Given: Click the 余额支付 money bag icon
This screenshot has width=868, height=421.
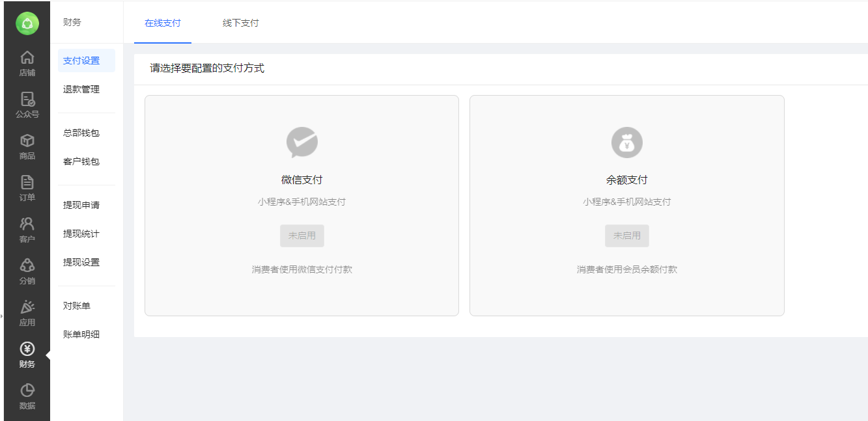Looking at the screenshot, I should point(626,143).
